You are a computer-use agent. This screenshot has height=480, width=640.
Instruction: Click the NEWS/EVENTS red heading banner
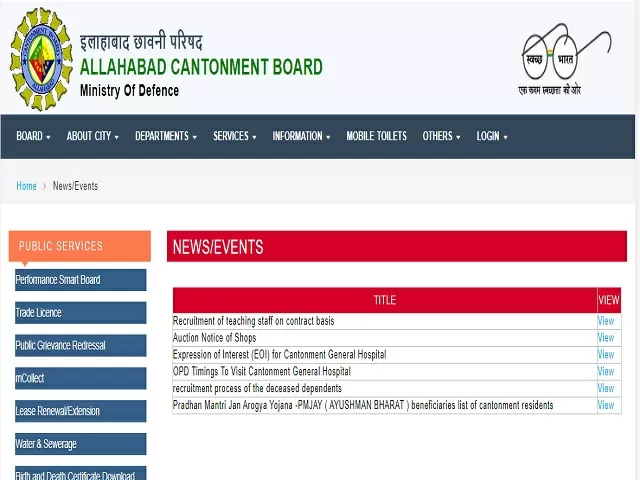coord(397,247)
